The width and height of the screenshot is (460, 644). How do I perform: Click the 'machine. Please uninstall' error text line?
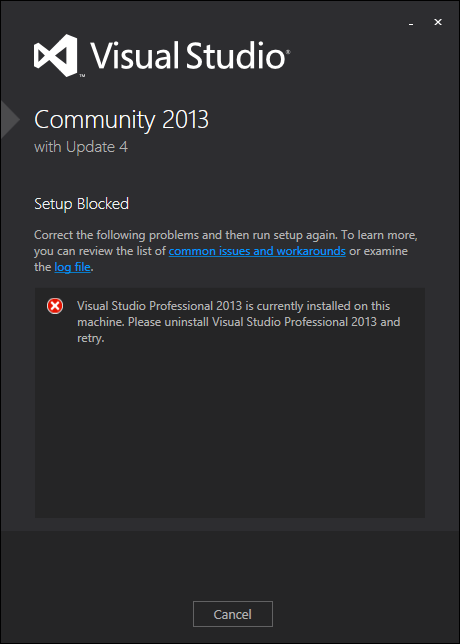pos(143,322)
